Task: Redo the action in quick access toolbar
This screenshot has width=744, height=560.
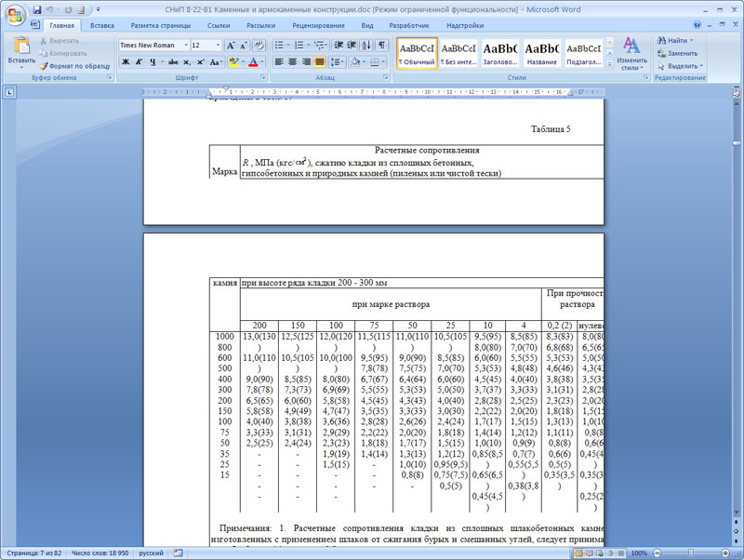Action: point(68,9)
